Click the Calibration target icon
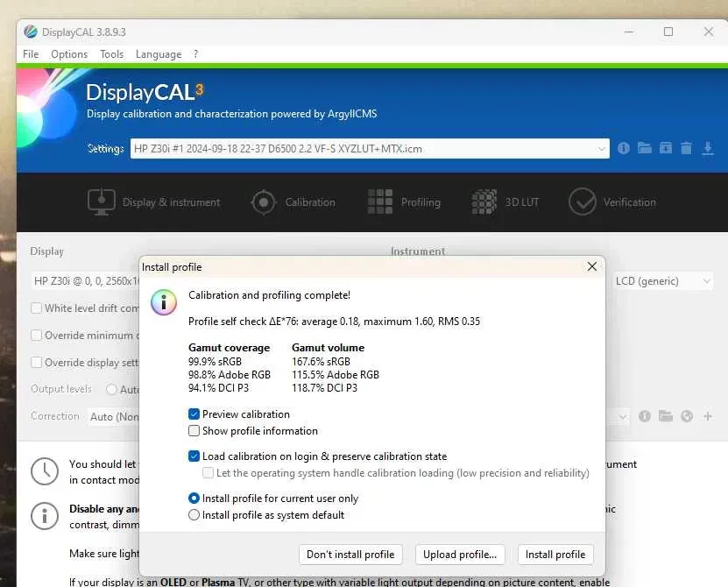The width and height of the screenshot is (728, 587). (x=264, y=202)
